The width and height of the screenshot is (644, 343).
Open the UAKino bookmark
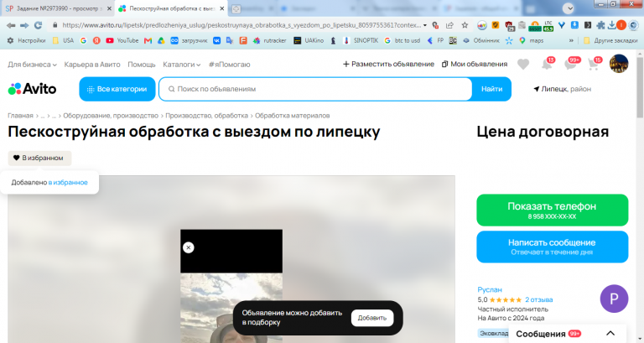(309, 40)
